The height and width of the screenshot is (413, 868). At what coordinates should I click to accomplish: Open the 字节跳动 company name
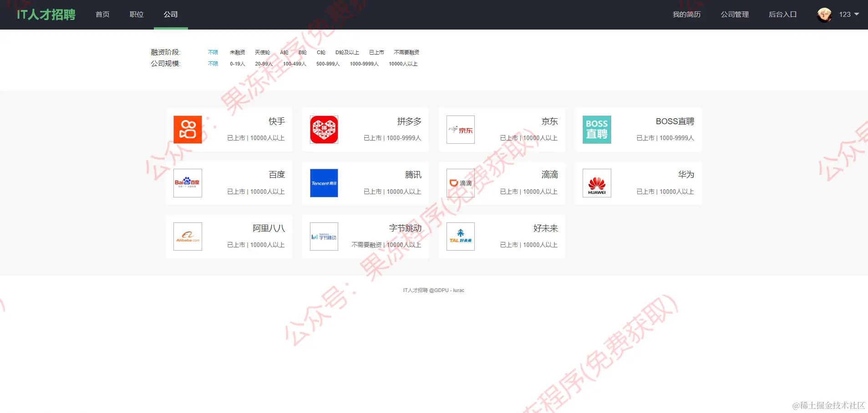[x=405, y=228]
